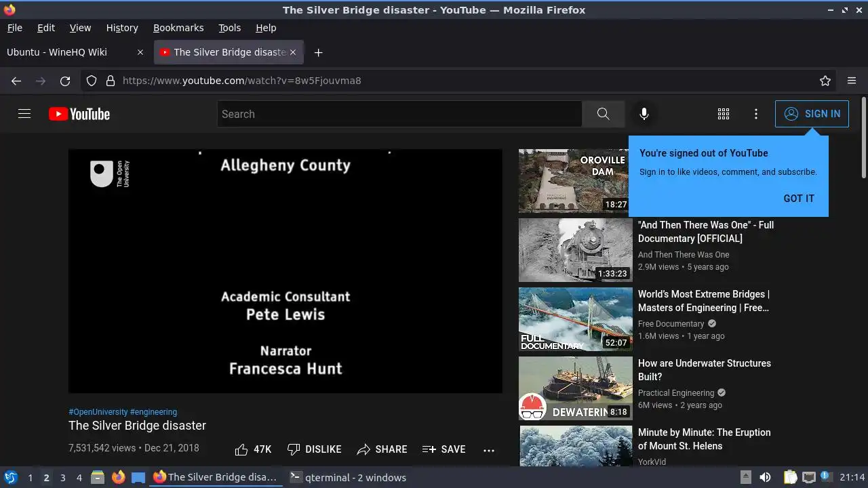
Task: Open Firefox application hamburger menu
Action: pyautogui.click(x=852, y=81)
